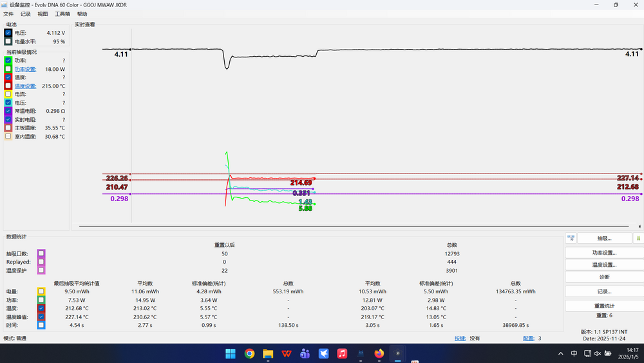Click the 诊断 diagnostics button

604,277
